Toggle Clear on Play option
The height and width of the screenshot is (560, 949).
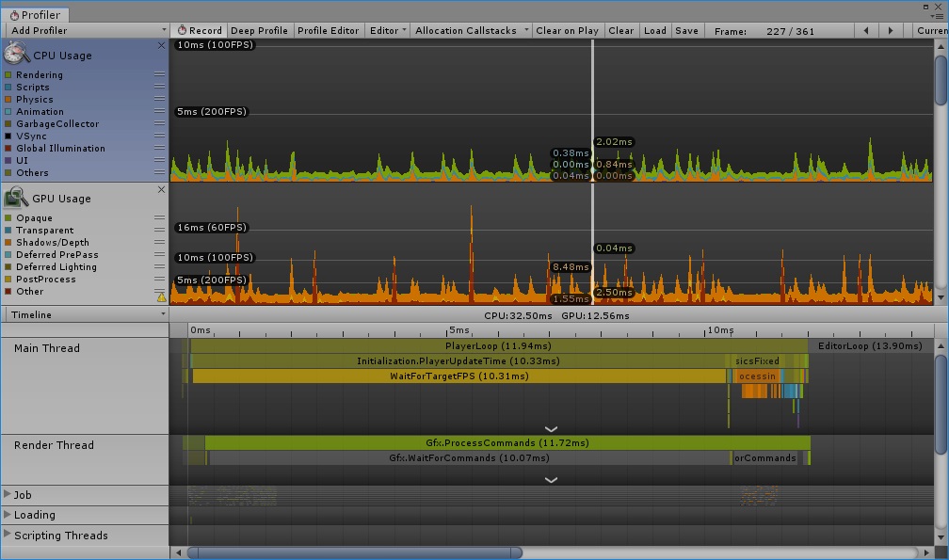click(567, 30)
